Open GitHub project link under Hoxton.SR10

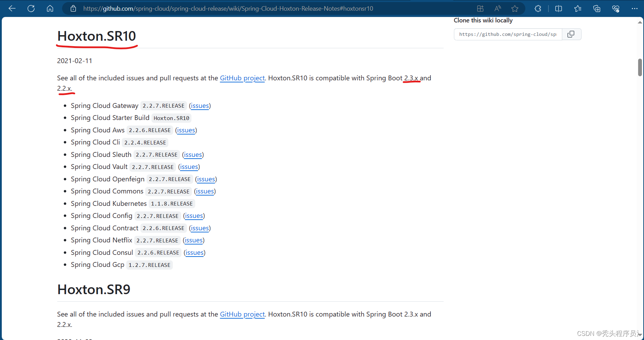pyautogui.click(x=242, y=78)
